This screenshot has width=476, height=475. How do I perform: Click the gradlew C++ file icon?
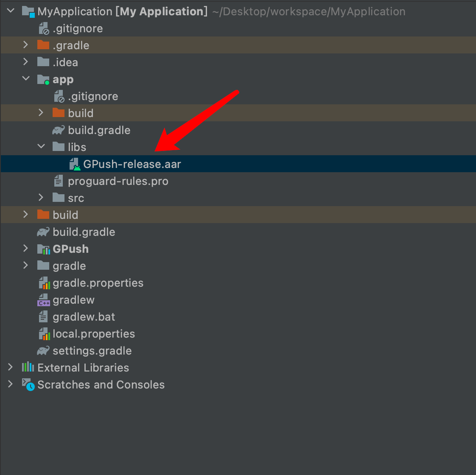[x=44, y=300]
